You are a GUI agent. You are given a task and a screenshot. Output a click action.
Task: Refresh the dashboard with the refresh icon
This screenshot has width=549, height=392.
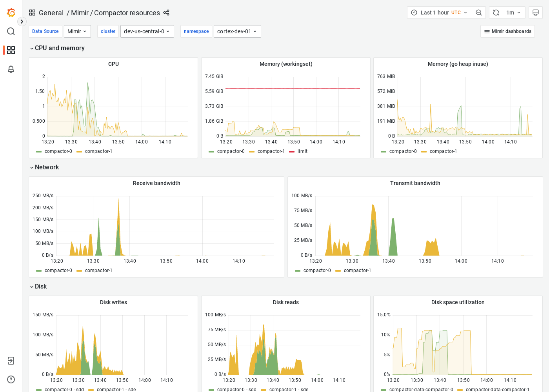495,12
